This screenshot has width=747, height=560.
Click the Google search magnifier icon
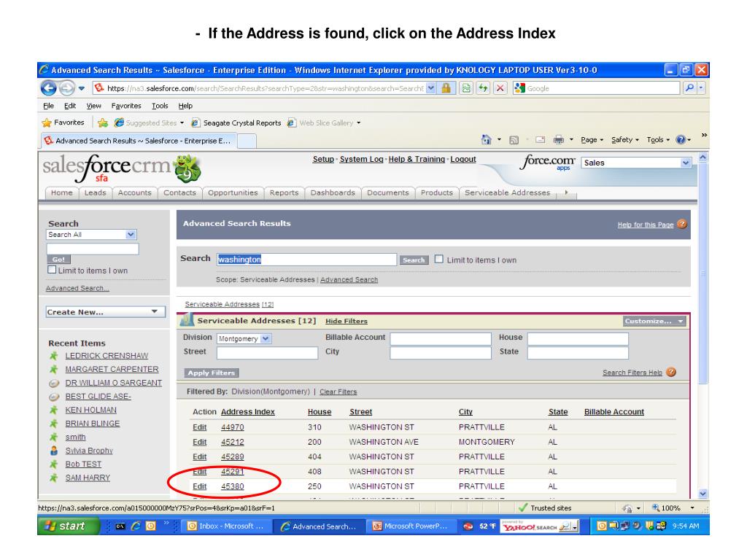point(689,88)
